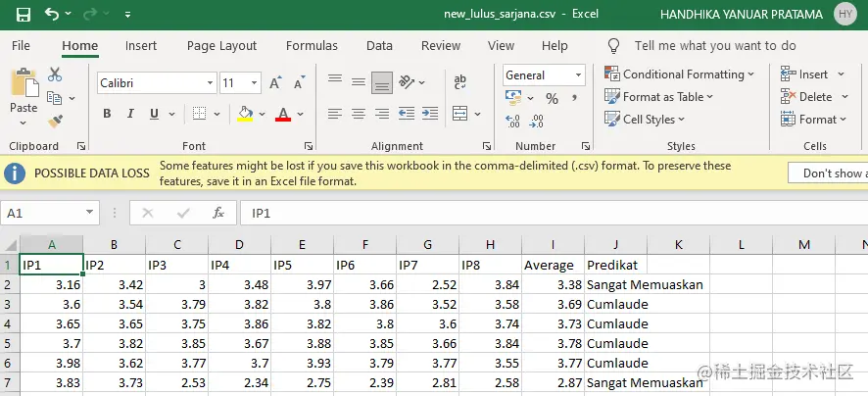Switch to the Insert tab

[x=141, y=46]
